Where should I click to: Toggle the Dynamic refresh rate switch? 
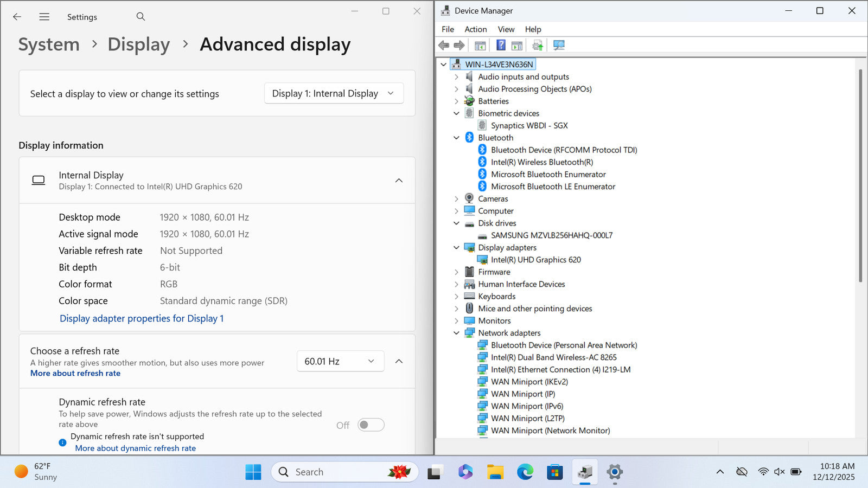(371, 425)
